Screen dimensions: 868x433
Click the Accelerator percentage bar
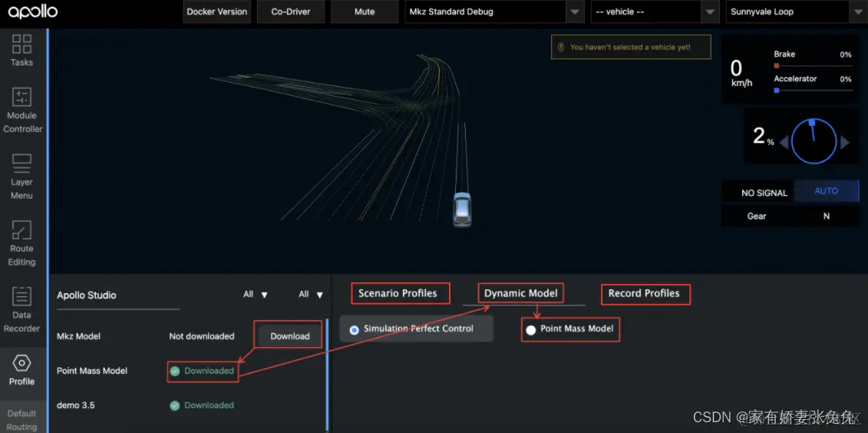click(x=813, y=91)
